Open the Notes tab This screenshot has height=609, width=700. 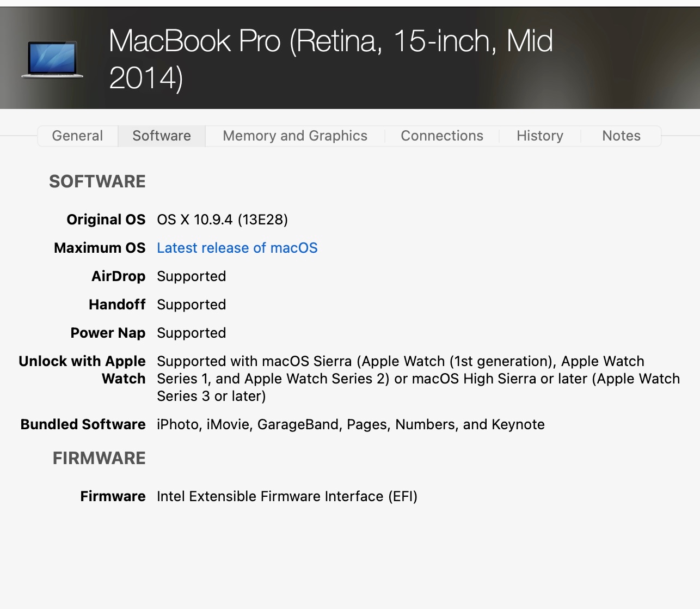pyautogui.click(x=621, y=136)
